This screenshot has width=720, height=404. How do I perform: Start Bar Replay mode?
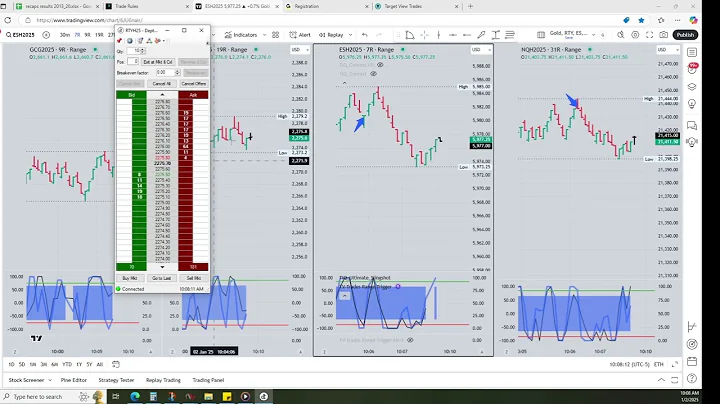pyautogui.click(x=331, y=35)
